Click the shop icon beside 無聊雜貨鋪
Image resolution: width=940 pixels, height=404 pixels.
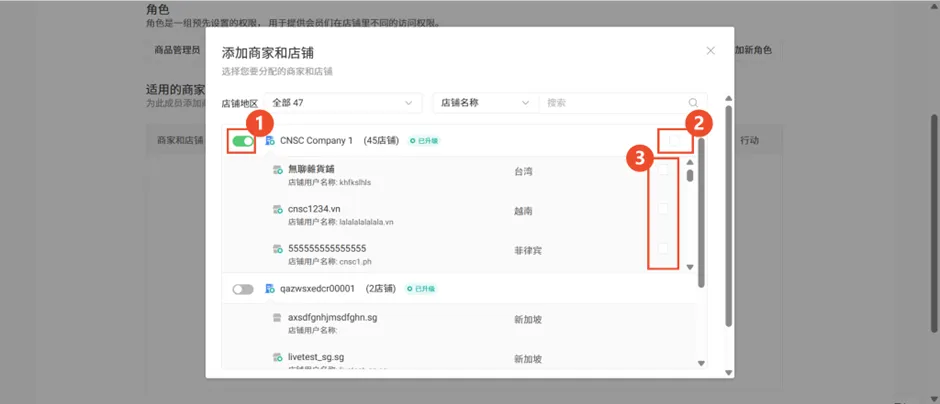[x=278, y=171]
